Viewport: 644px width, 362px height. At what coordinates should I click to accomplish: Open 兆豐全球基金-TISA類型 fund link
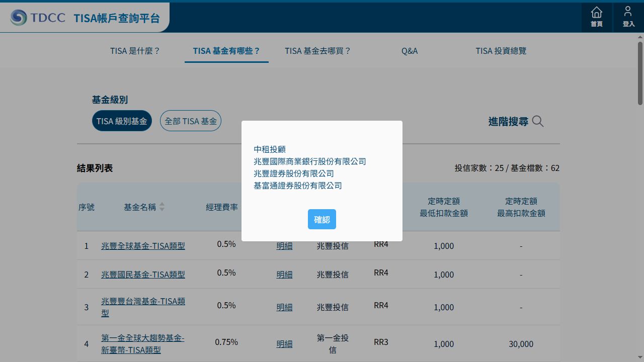(x=143, y=246)
